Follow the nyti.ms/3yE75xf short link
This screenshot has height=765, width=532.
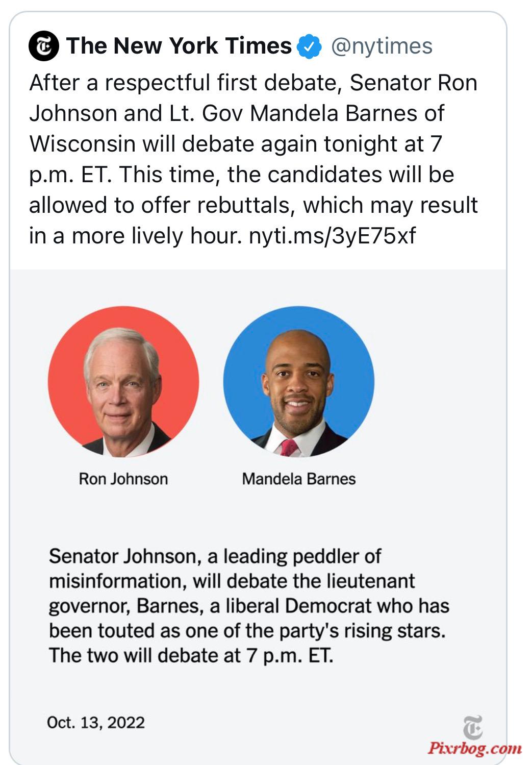[332, 236]
